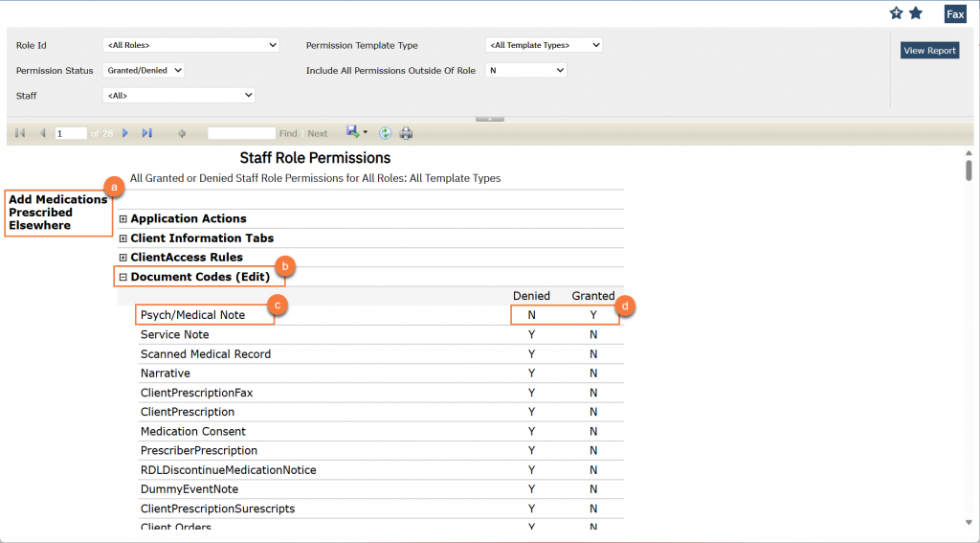
Task: Click the Find text search field
Action: [241, 133]
